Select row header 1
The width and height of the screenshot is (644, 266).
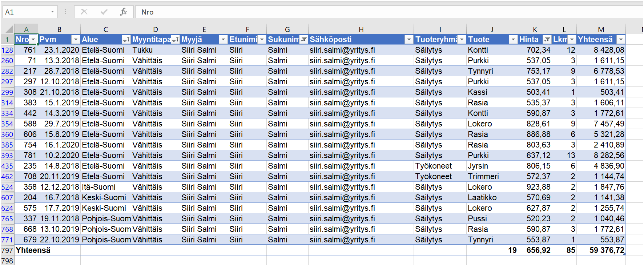7,39
